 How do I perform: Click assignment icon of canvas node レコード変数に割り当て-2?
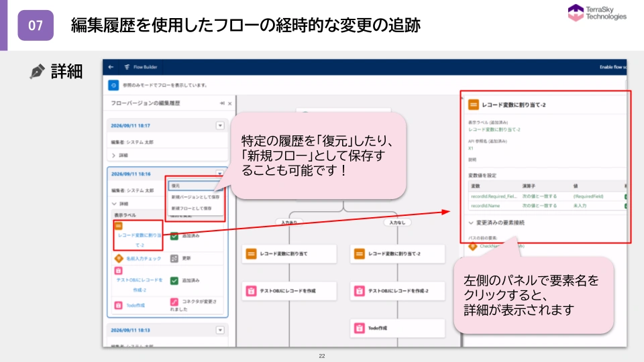coord(360,253)
